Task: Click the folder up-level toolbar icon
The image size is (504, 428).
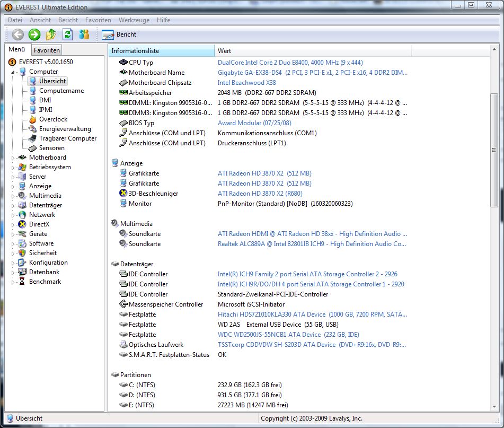Action: click(x=51, y=34)
